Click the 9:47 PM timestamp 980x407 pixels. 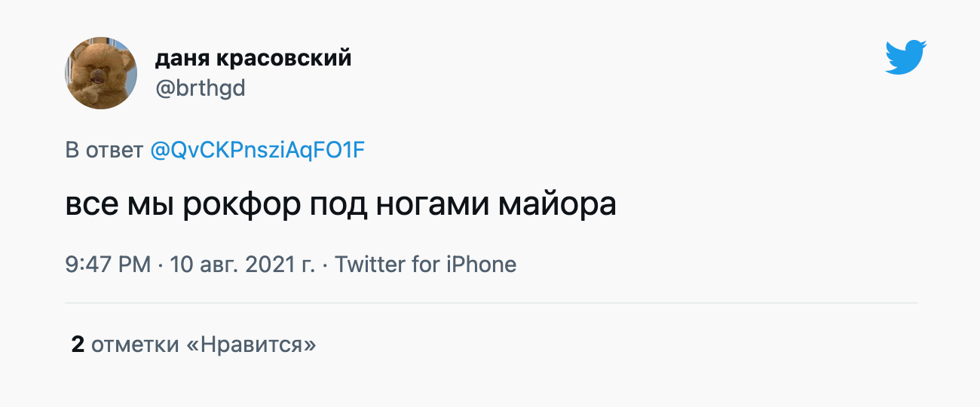pyautogui.click(x=109, y=265)
